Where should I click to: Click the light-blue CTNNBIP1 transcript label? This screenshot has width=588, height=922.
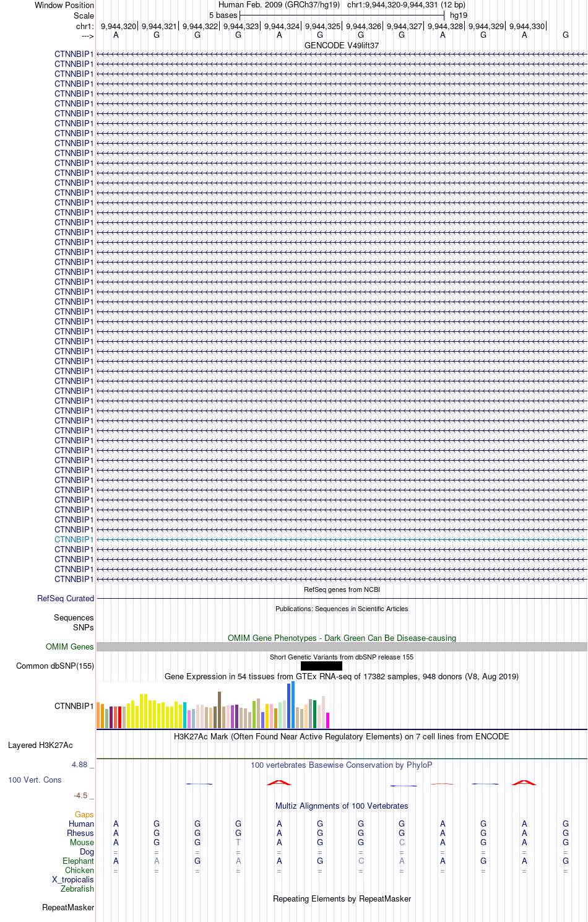[74, 539]
